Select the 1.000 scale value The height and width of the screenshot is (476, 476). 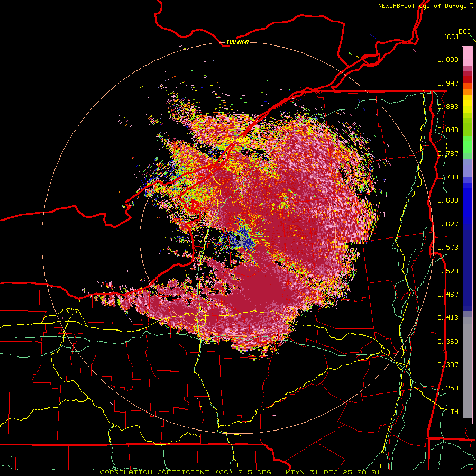point(448,59)
